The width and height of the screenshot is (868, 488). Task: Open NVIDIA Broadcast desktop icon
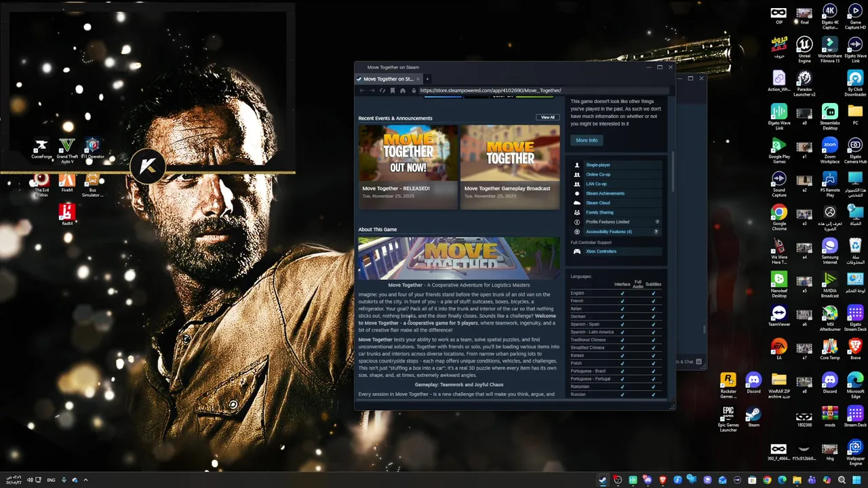coord(829,284)
